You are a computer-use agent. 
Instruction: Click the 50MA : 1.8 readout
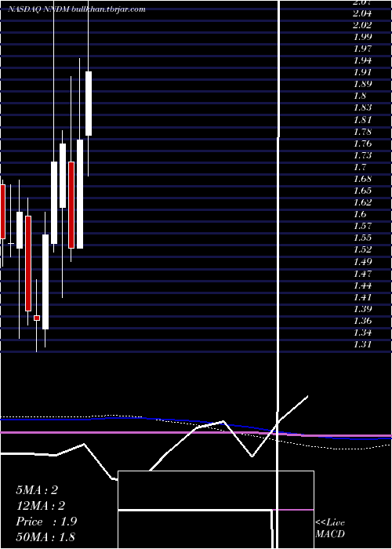pos(45,537)
